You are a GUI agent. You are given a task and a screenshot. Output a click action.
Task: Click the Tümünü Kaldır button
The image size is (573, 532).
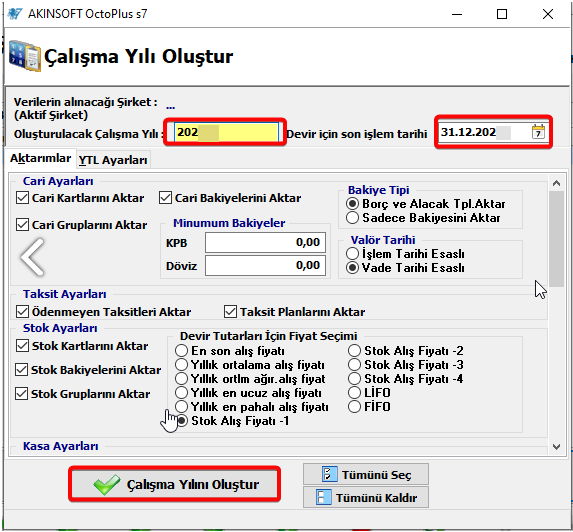(x=366, y=497)
